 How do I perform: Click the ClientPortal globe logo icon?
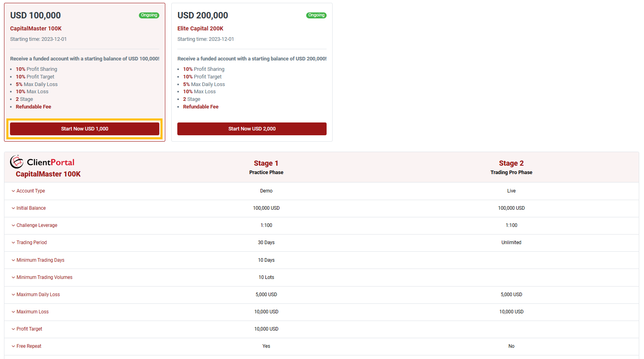tap(17, 162)
